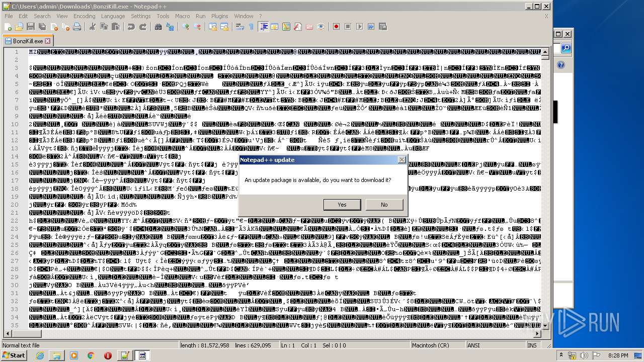Toggle synchronize horizontal scrolling icon
The width and height of the screenshot is (644, 362).
point(224,27)
